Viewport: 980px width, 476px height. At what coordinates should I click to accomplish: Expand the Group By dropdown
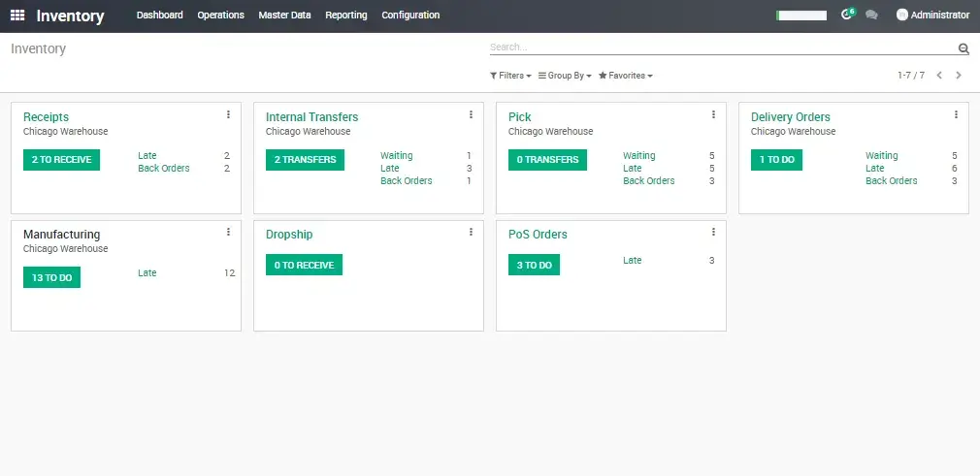coord(565,76)
